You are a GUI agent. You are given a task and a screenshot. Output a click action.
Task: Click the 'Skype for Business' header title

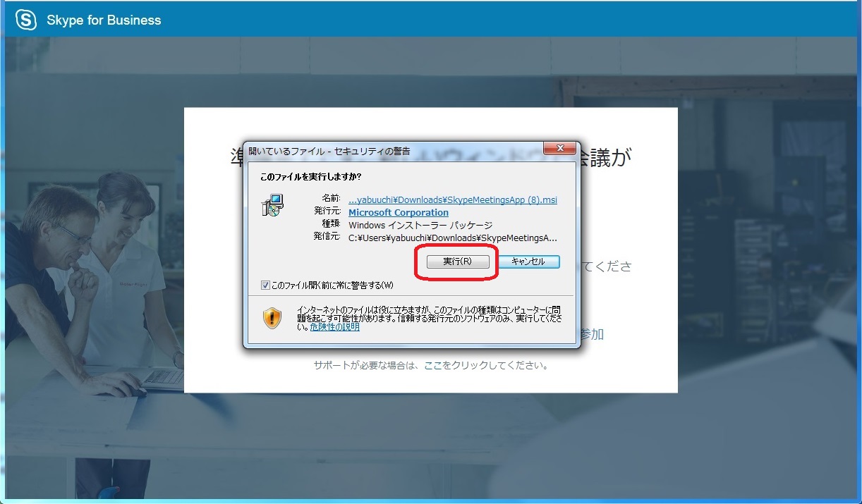coord(104,20)
